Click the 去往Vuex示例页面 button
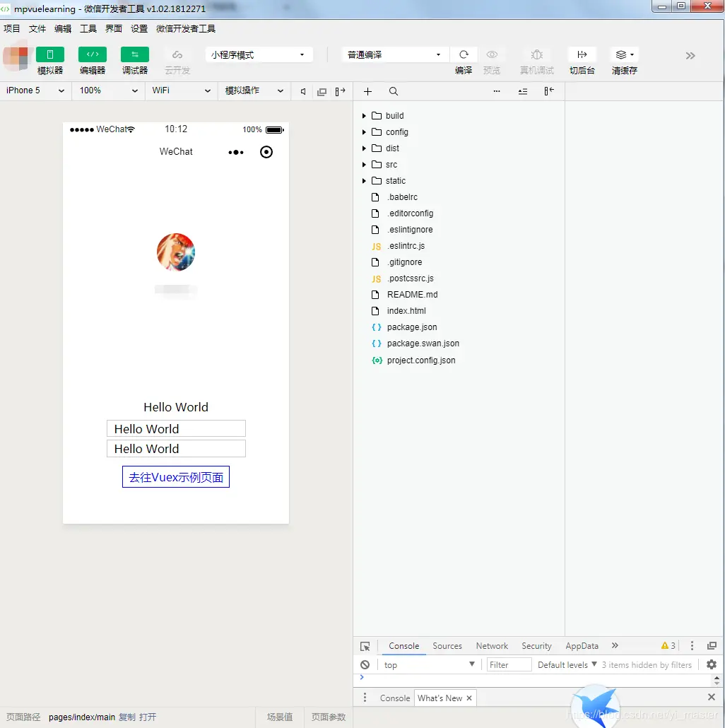This screenshot has width=725, height=728. pos(175,476)
